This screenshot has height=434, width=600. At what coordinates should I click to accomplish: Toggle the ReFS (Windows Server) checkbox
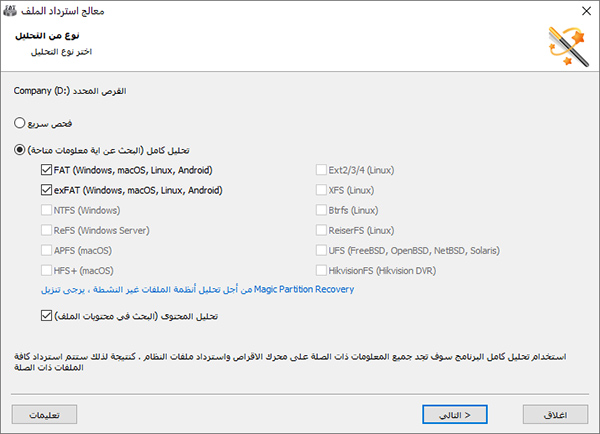tap(46, 230)
